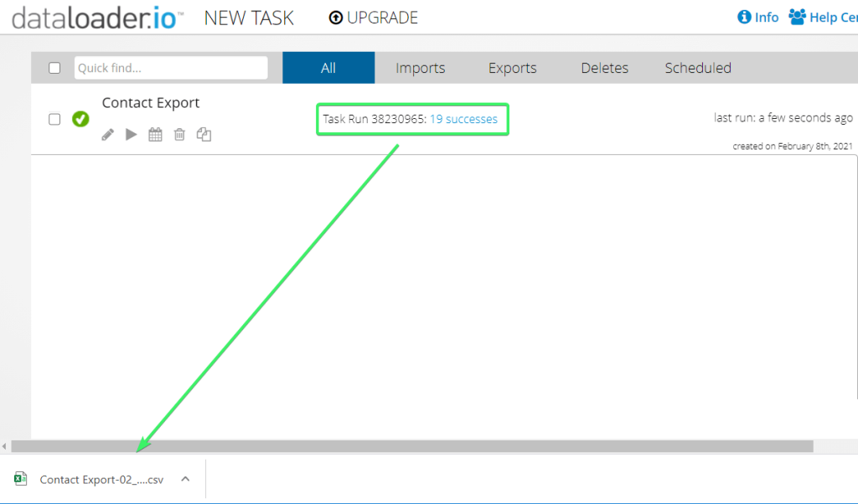The width and height of the screenshot is (858, 504).
Task: Run the Contact Export task now
Action: point(131,134)
